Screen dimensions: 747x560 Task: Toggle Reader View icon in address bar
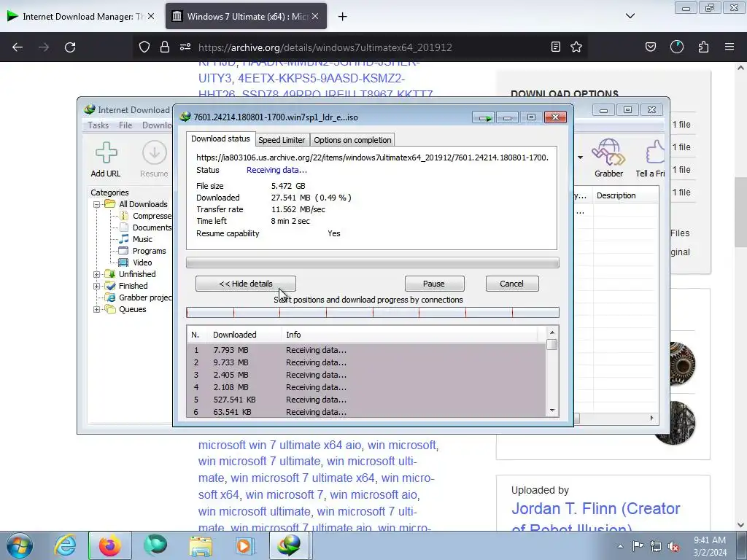(555, 47)
